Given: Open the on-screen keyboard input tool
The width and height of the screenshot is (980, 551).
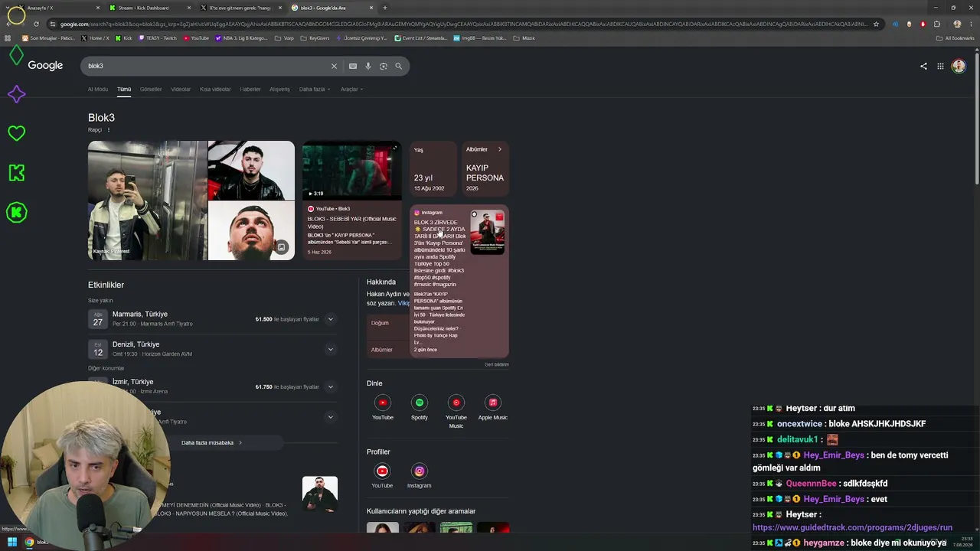Looking at the screenshot, I should click(353, 66).
